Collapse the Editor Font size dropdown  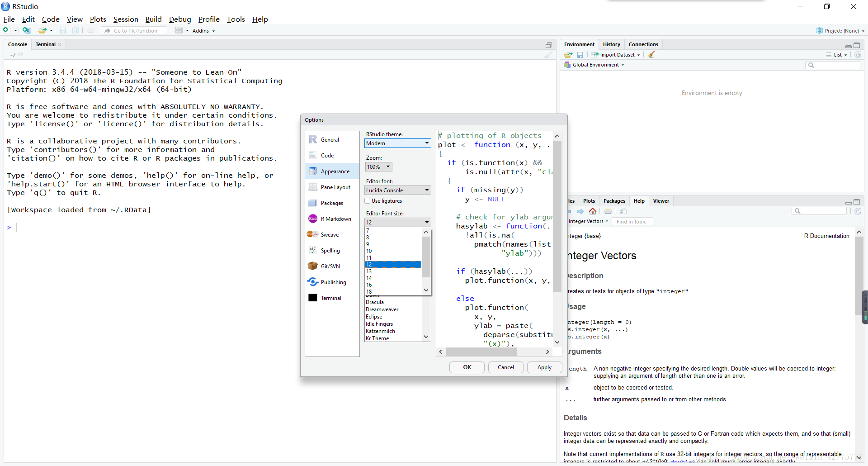[x=398, y=222]
